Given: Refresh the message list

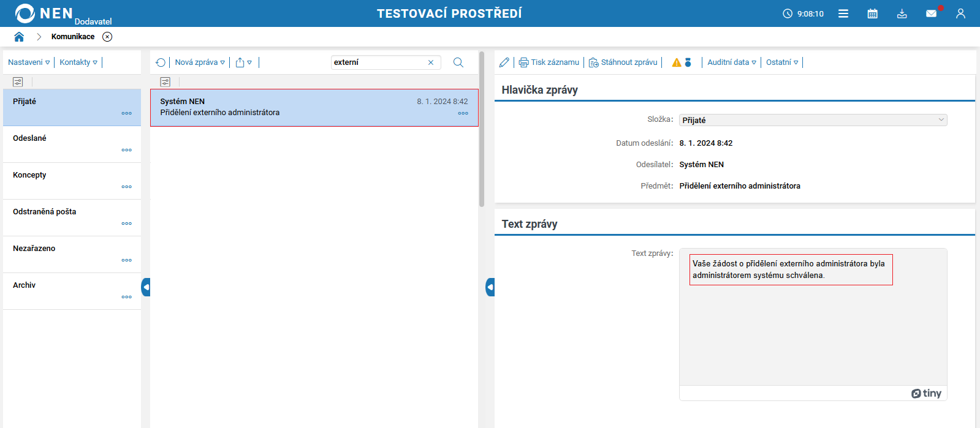Looking at the screenshot, I should coord(161,62).
